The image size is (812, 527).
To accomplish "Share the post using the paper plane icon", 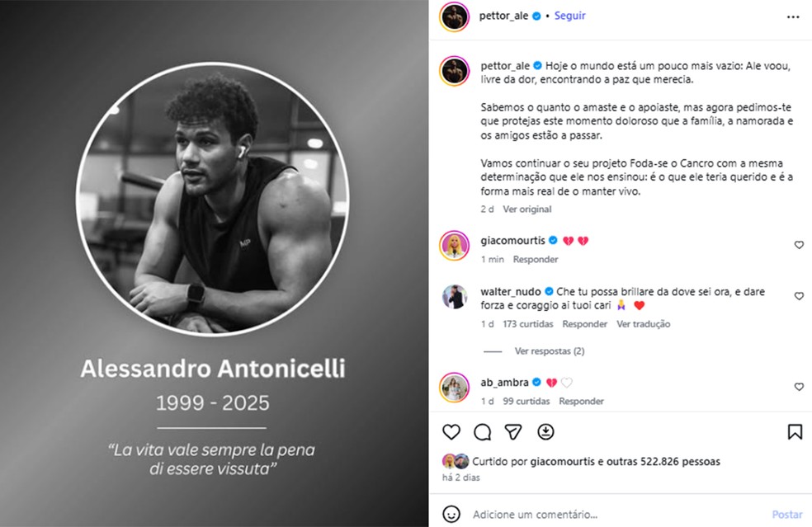I will 512,431.
